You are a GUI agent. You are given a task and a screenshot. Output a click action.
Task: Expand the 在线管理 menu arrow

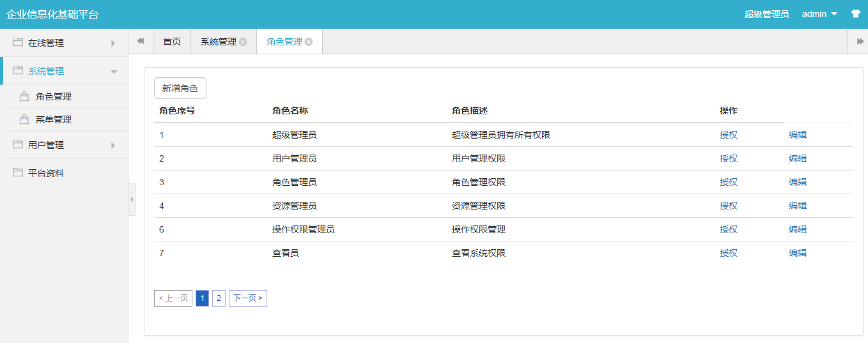click(x=113, y=43)
